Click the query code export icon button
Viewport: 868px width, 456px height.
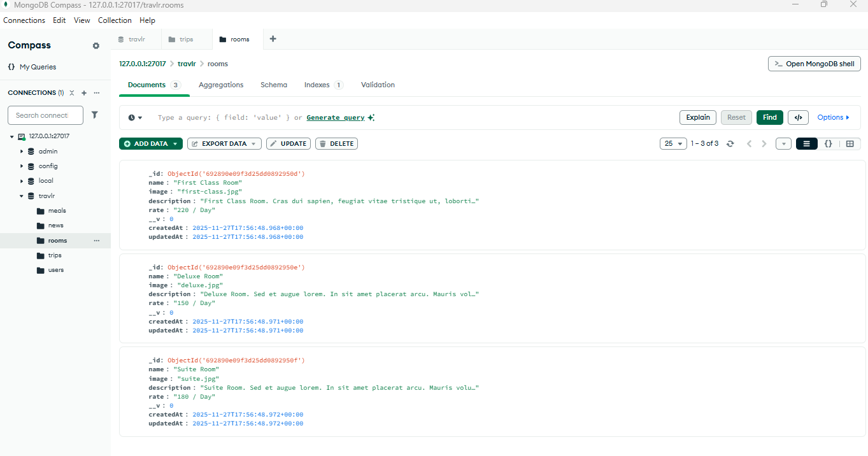[798, 117]
